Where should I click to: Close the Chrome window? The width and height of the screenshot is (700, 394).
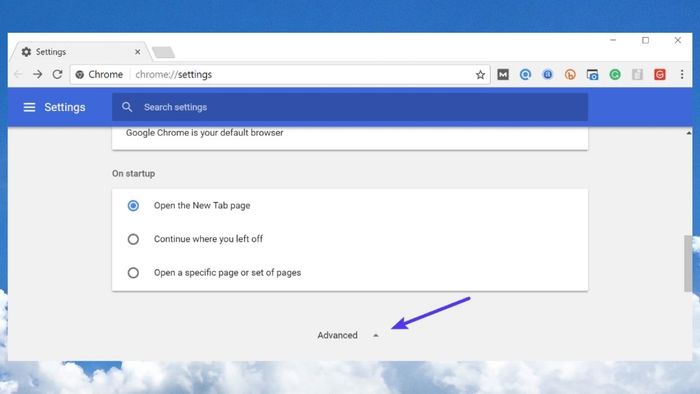point(678,40)
